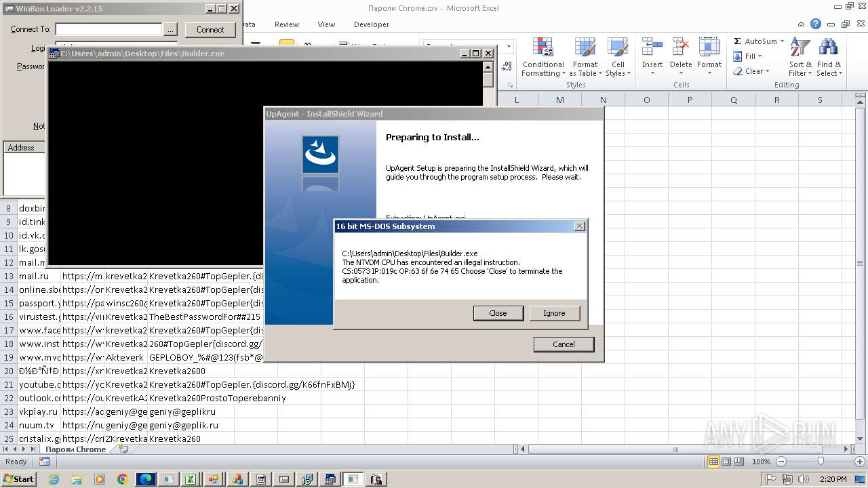Open Internet Explorer from the taskbar
This screenshot has width=868, height=488.
tap(54, 479)
